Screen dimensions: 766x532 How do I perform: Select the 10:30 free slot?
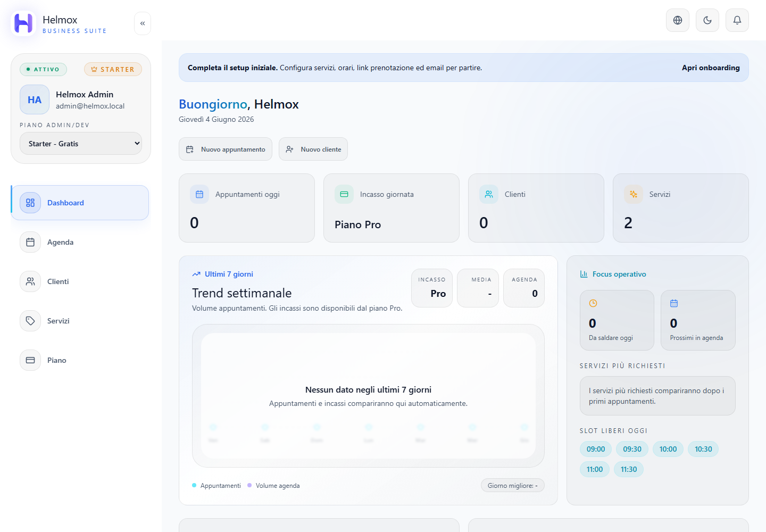[703, 449]
